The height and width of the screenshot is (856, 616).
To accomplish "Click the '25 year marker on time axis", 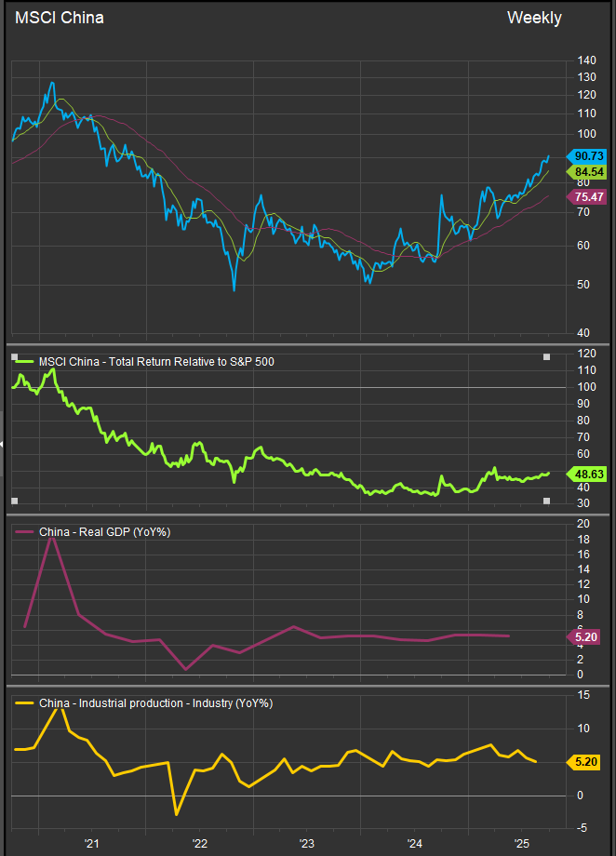I will (x=521, y=843).
